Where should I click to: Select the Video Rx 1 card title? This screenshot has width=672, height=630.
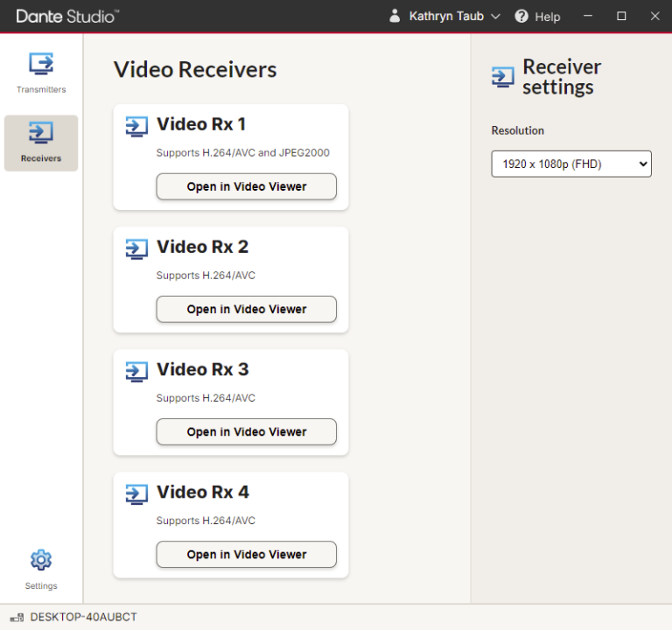point(201,124)
